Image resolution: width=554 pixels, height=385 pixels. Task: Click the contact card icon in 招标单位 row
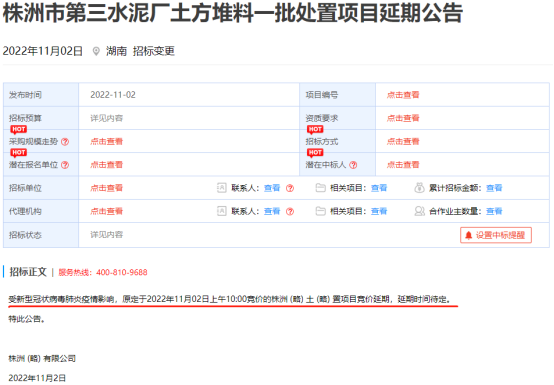(x=222, y=188)
